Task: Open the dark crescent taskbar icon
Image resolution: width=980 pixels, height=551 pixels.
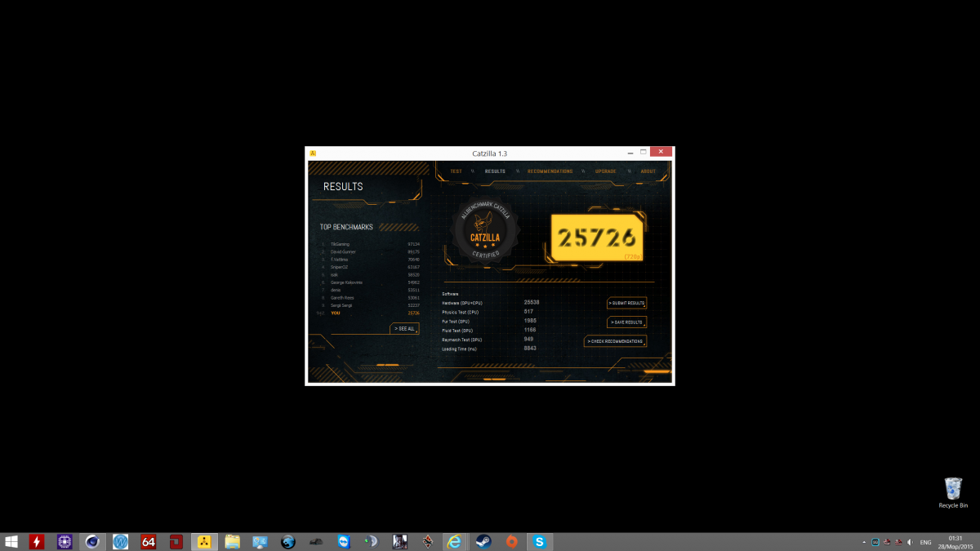Action: (372, 541)
